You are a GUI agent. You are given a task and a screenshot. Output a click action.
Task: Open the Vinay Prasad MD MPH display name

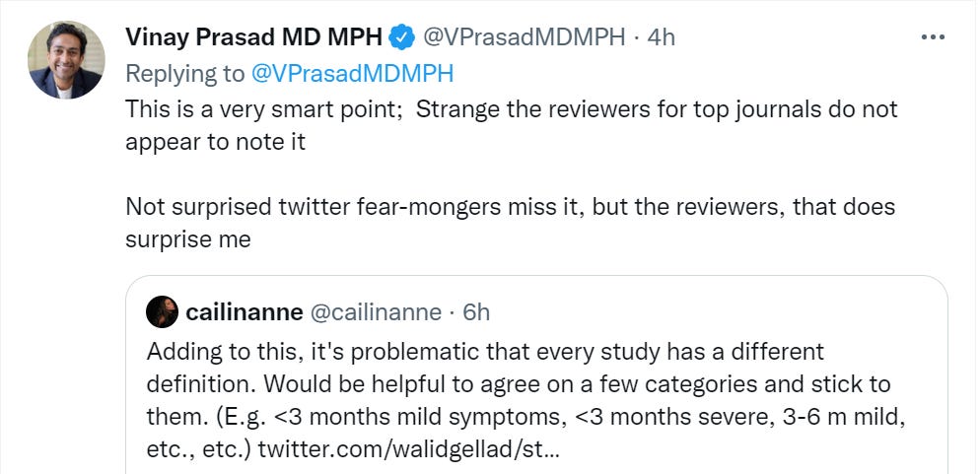pyautogui.click(x=252, y=37)
